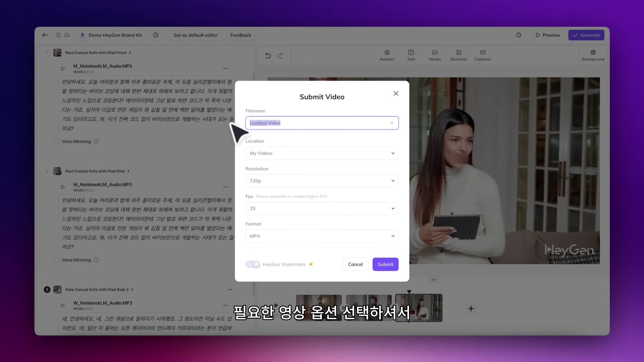Click scene 1 Korean script text
644x362 pixels.
148,105
